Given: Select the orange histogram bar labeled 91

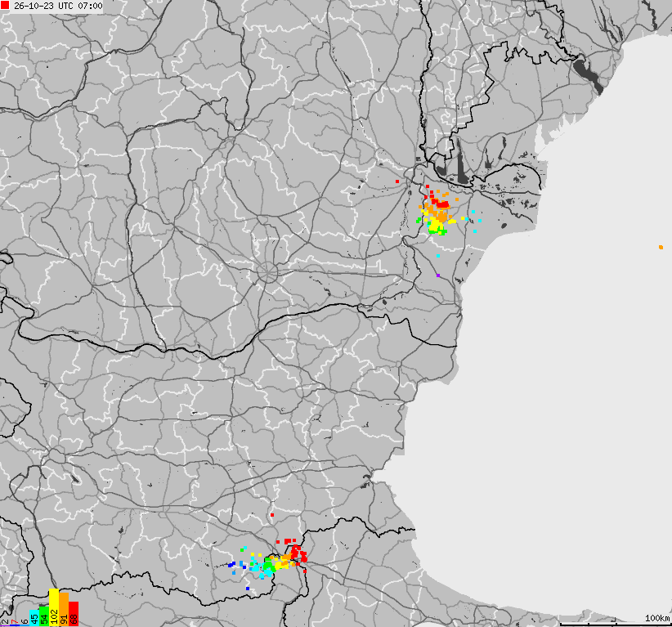Looking at the screenshot, I should pyautogui.click(x=64, y=610).
